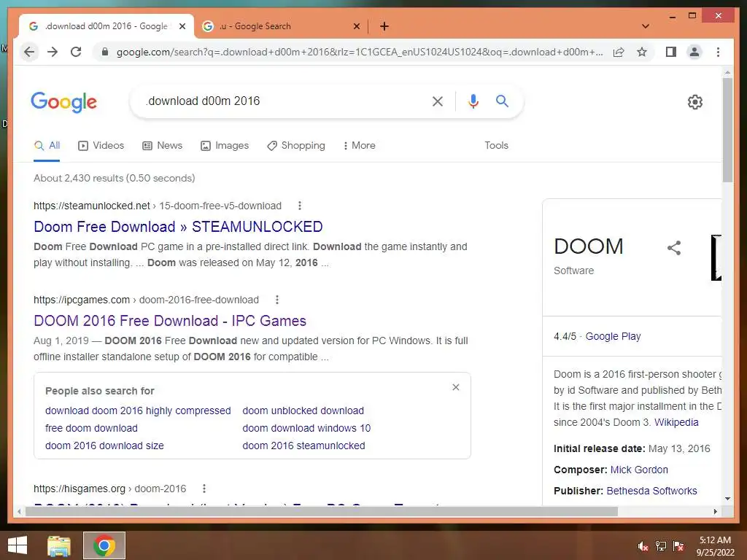Screen dimensions: 747x560
Task: Open the Google Play rating link
Action: click(613, 336)
